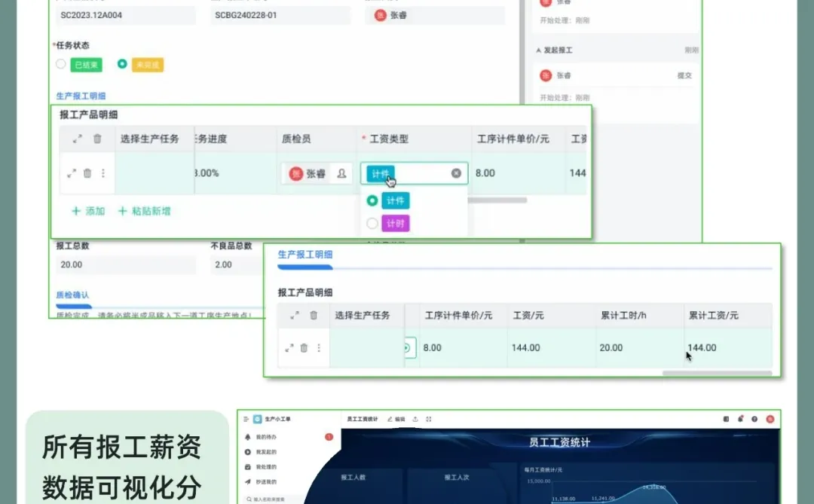Select the 已结束 task status radio
Viewport: 814px width, 504px height.
click(60, 64)
